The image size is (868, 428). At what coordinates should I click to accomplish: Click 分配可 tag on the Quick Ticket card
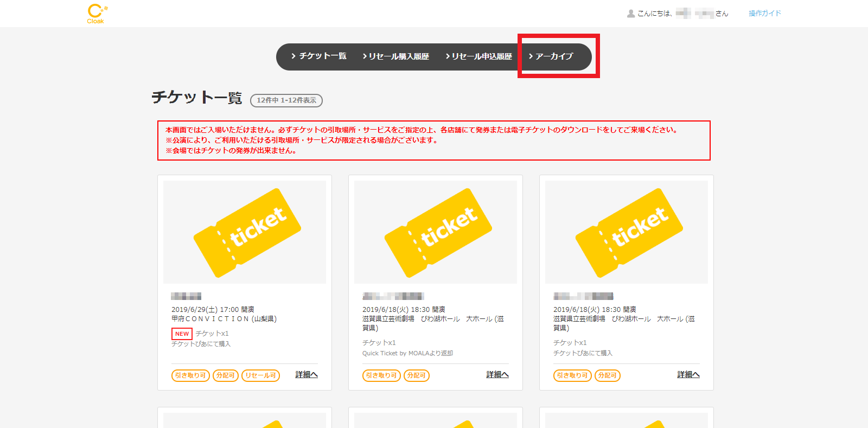click(416, 375)
